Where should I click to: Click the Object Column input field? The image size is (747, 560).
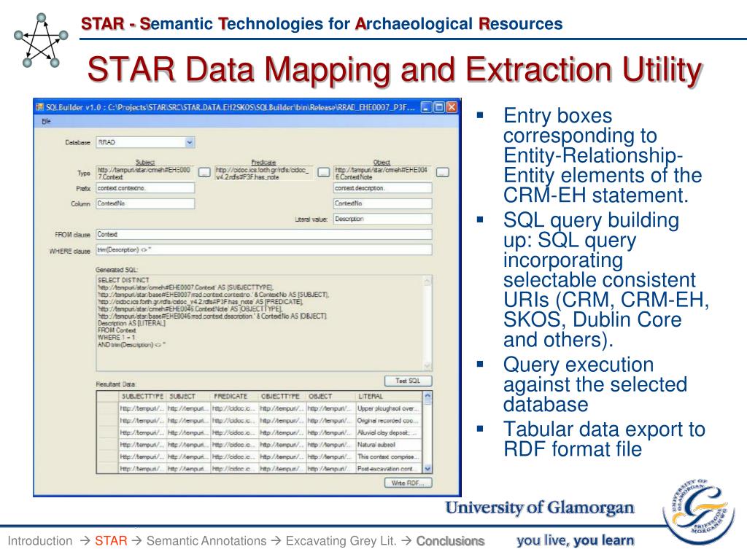382,204
